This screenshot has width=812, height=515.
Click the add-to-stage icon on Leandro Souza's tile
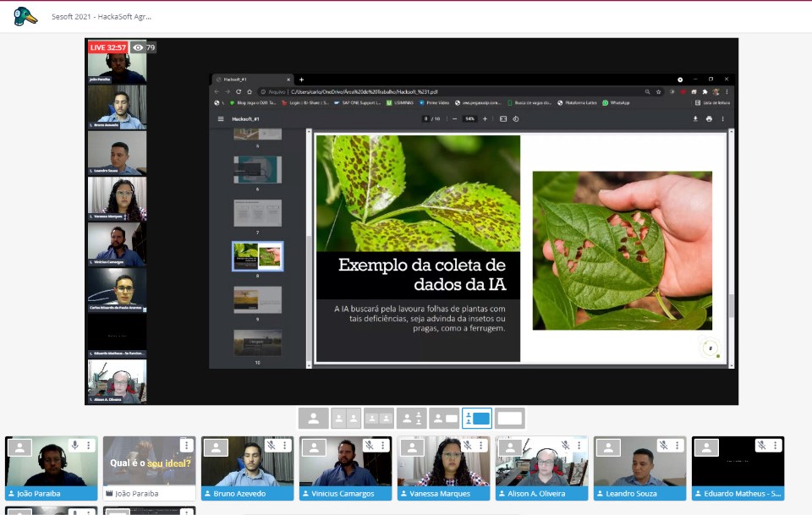click(608, 447)
